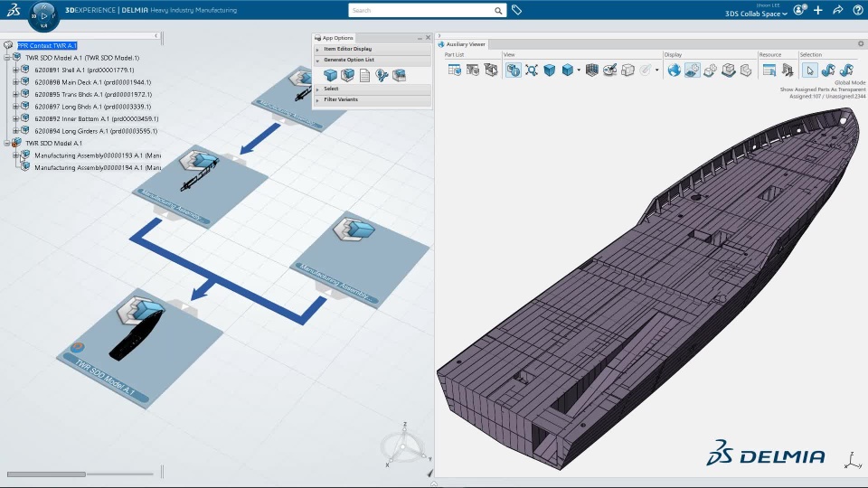This screenshot has height=488, width=868.
Task: Open dropdown arrow beside blue cube View icon
Action: click(x=579, y=70)
